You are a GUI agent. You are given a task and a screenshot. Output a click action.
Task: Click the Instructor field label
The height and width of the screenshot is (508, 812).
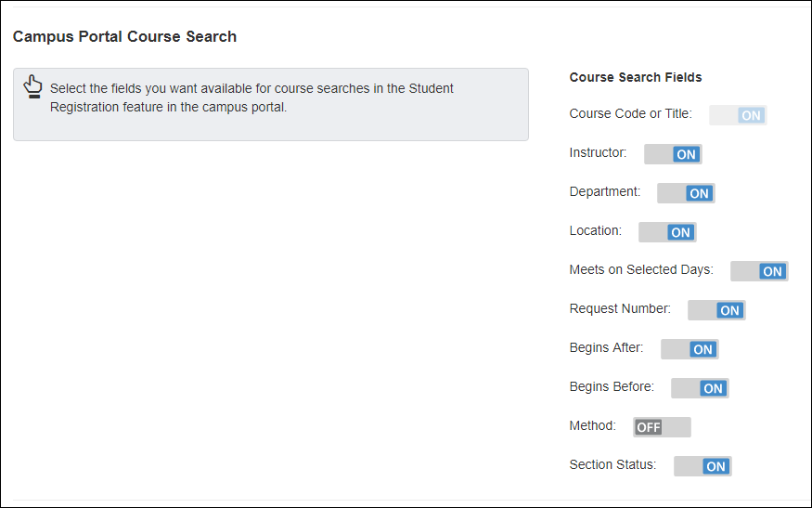tap(598, 152)
